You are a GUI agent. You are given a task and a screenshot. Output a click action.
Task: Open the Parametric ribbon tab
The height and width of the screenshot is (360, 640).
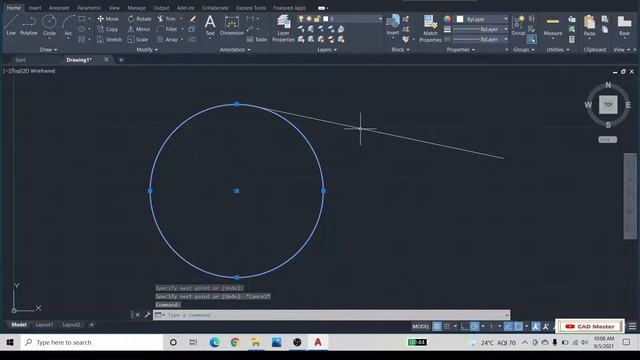[89, 8]
